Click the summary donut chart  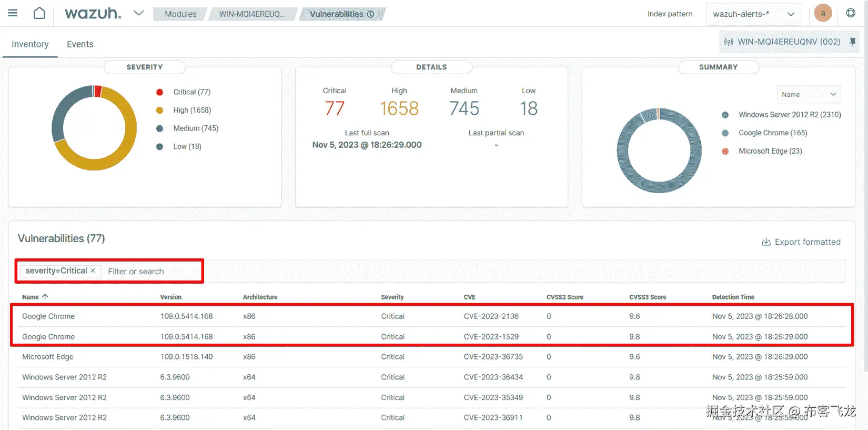659,151
